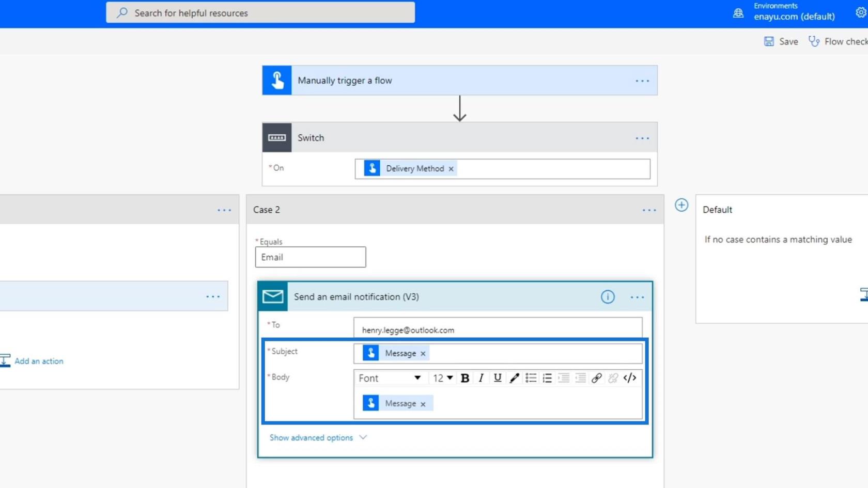Click the email notification info icon
Screen dimensions: 868x488
pyautogui.click(x=608, y=297)
